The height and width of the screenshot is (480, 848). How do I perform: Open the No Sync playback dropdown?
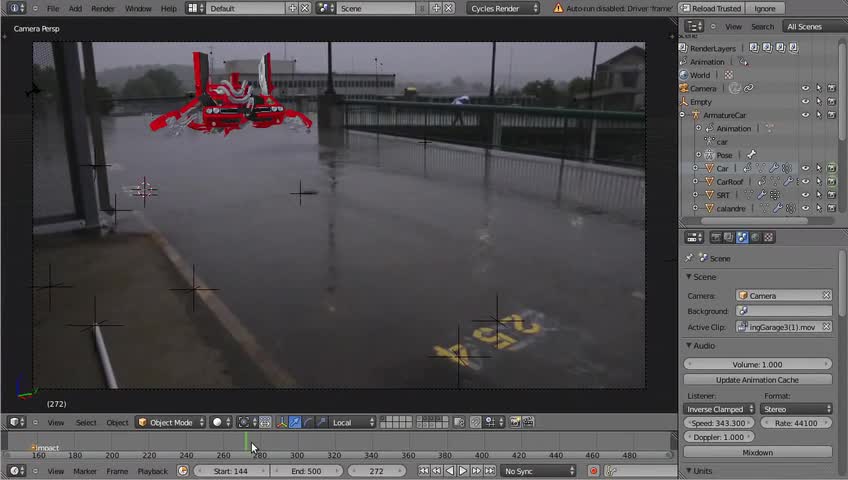538,471
